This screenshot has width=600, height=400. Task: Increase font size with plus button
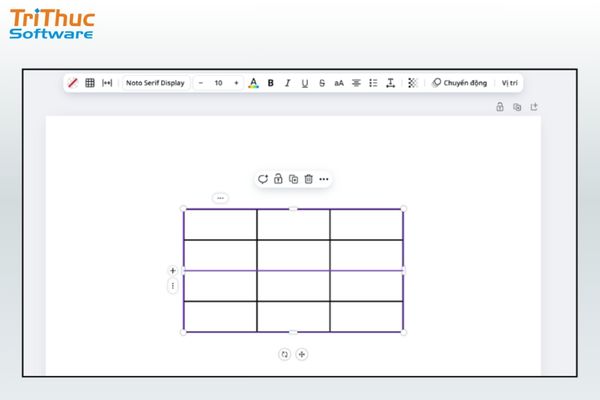(236, 83)
